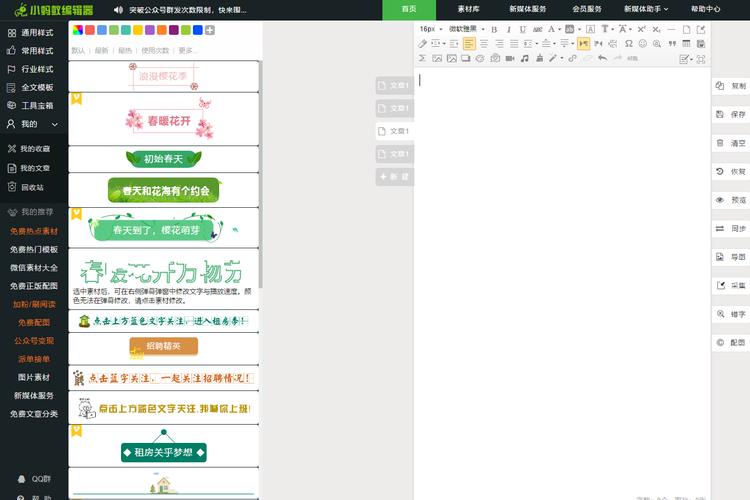Click the 保存 save button
Image resolution: width=750 pixels, height=500 pixels.
(x=731, y=114)
